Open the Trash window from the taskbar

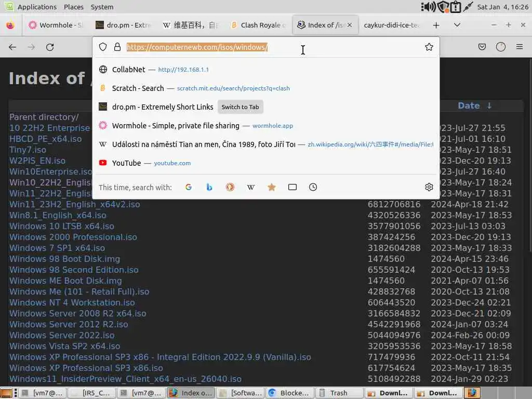point(340,393)
